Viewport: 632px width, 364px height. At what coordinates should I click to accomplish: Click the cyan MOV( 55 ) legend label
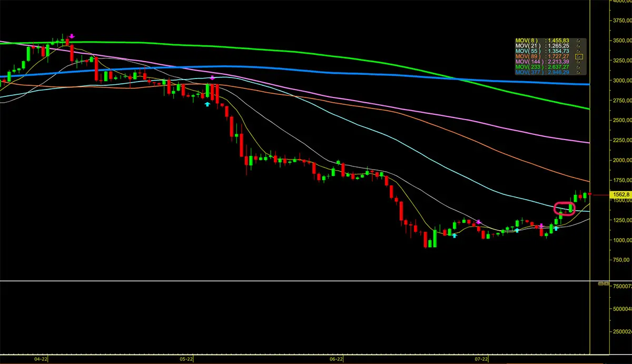point(528,51)
